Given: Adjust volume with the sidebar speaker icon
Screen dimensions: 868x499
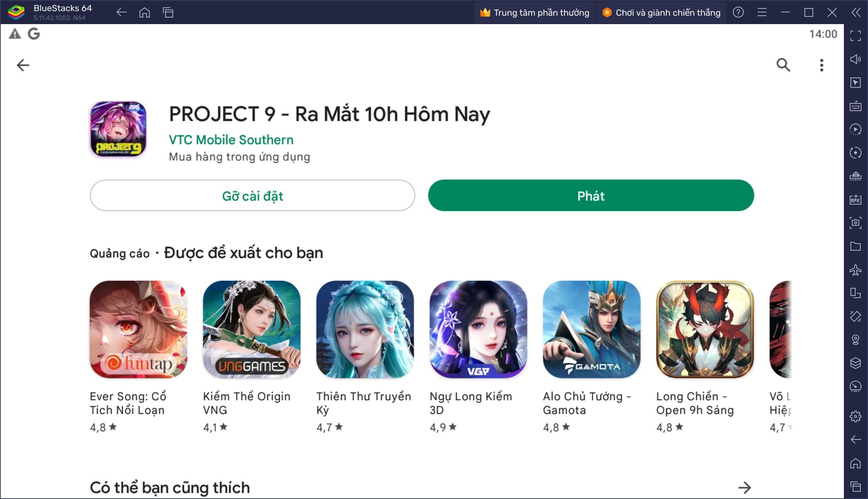Looking at the screenshot, I should pos(855,59).
